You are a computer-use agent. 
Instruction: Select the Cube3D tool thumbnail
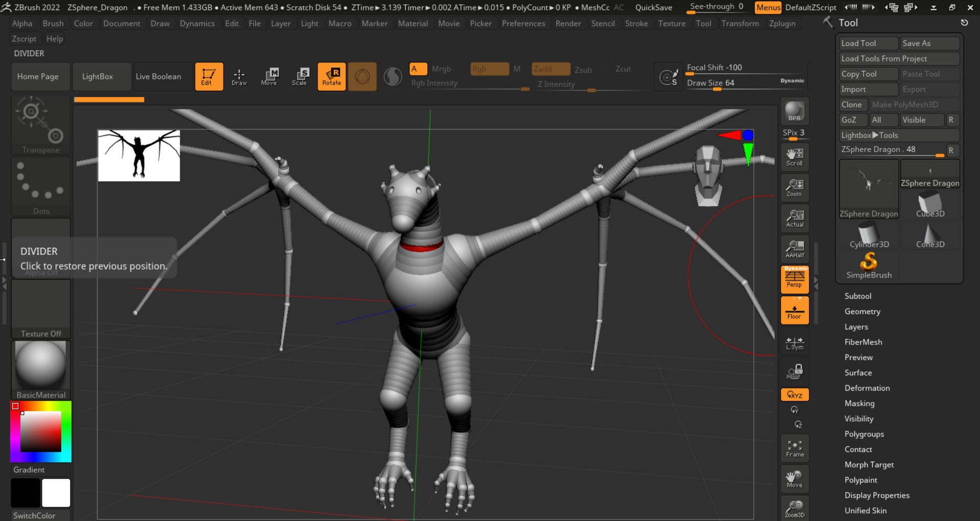coord(930,205)
